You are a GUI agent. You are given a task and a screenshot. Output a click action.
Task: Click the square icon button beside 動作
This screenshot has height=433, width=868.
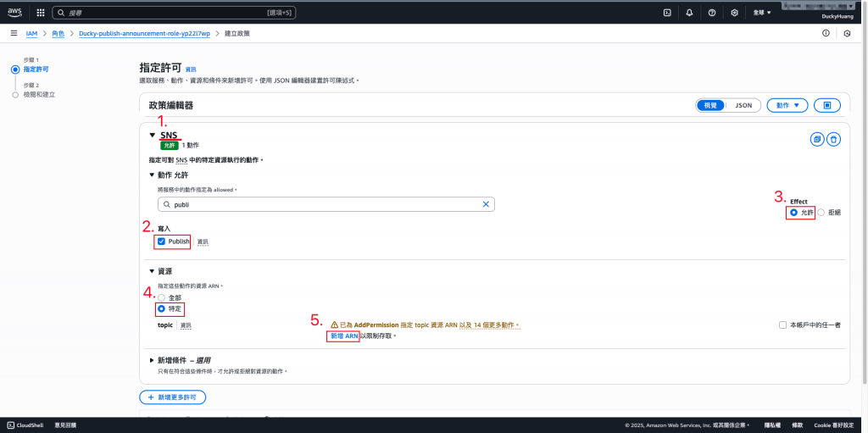pyautogui.click(x=827, y=105)
